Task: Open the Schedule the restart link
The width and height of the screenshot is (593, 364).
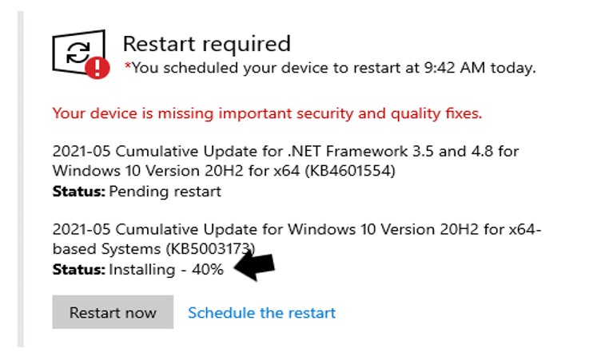Action: point(261,312)
